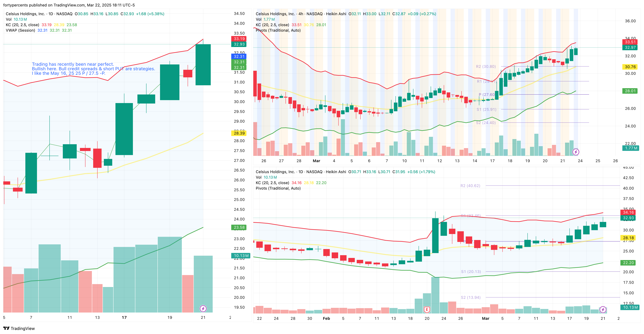644x334 pixels.
Task: Select the 'S2 (13.94)' pivot label
Action: click(x=471, y=297)
